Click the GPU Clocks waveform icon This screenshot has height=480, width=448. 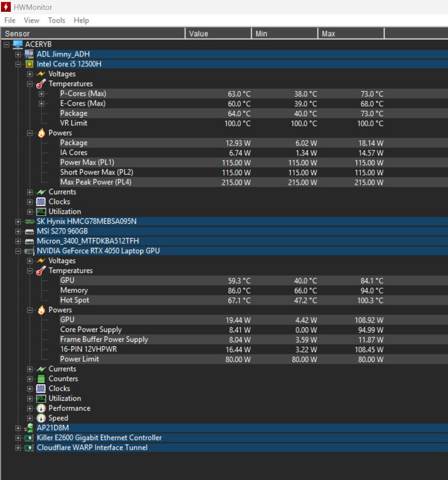click(x=41, y=389)
